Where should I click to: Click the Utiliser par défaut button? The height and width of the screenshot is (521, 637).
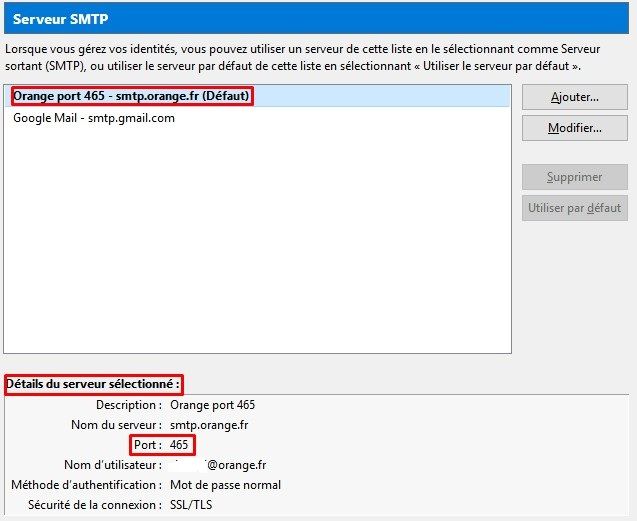click(574, 209)
